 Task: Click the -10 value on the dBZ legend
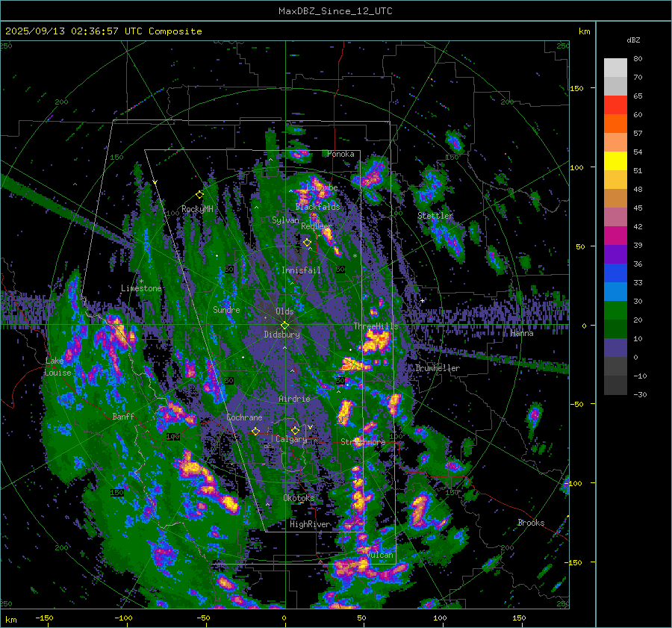pos(640,376)
